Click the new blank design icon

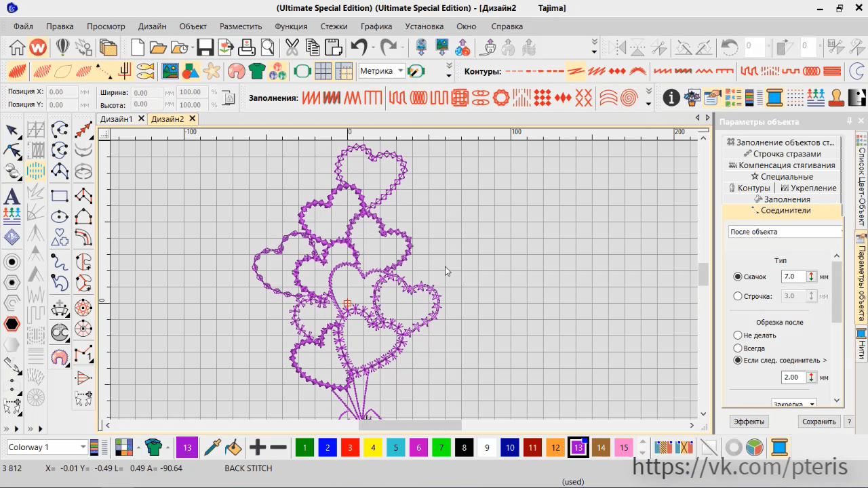pyautogui.click(x=138, y=47)
